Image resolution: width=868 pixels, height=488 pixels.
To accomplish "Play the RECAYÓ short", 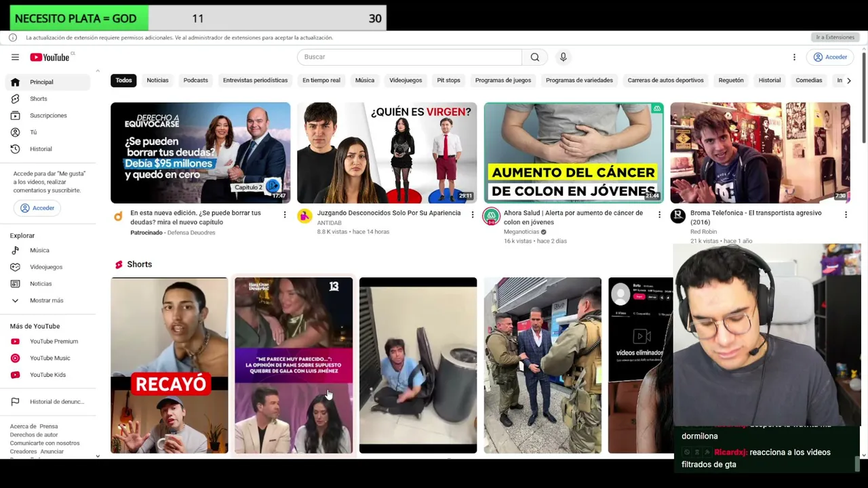I will coord(170,365).
